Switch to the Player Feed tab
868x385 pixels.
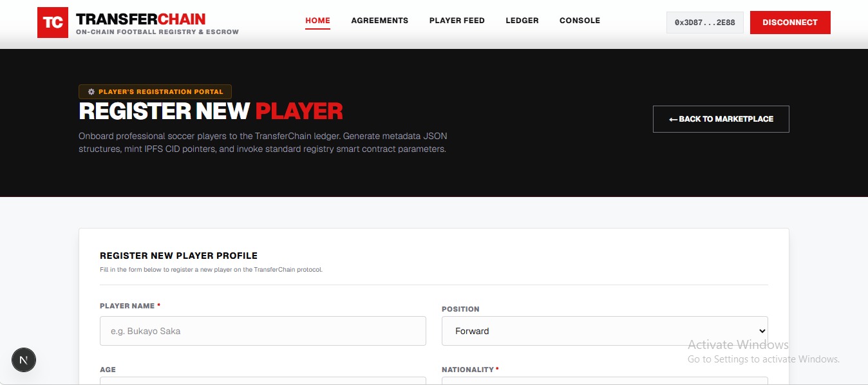[457, 21]
